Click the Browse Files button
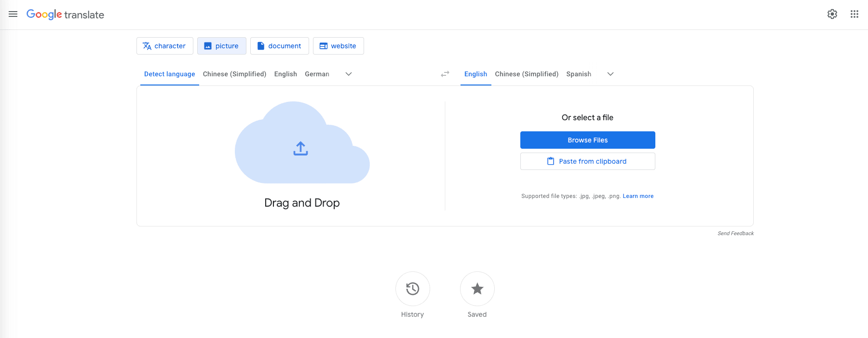868x338 pixels. tap(588, 140)
